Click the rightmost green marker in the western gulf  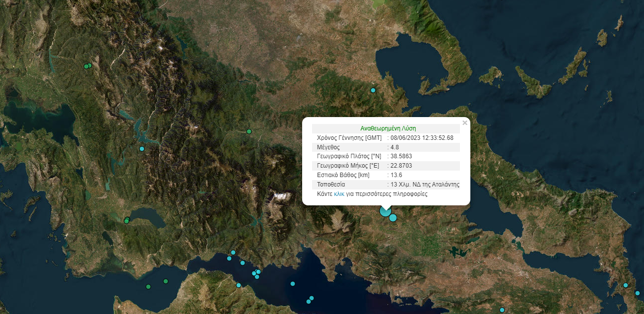pyautogui.click(x=165, y=281)
